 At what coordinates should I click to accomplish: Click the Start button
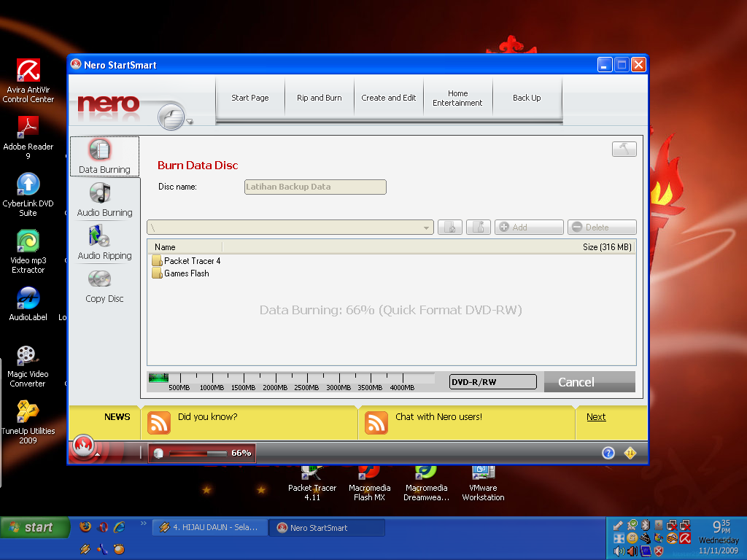35,527
